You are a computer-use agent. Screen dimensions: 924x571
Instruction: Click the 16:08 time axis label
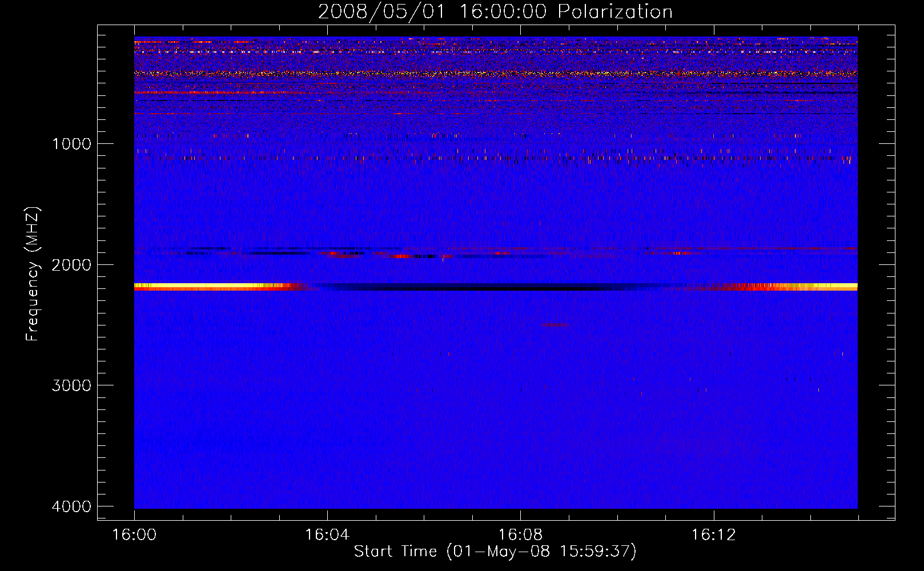pos(520,534)
